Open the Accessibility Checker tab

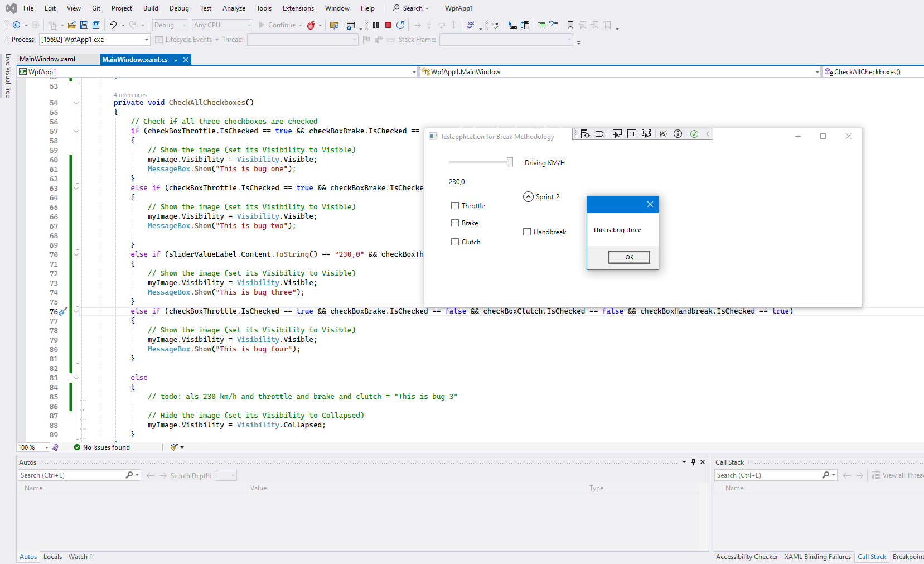(x=747, y=557)
